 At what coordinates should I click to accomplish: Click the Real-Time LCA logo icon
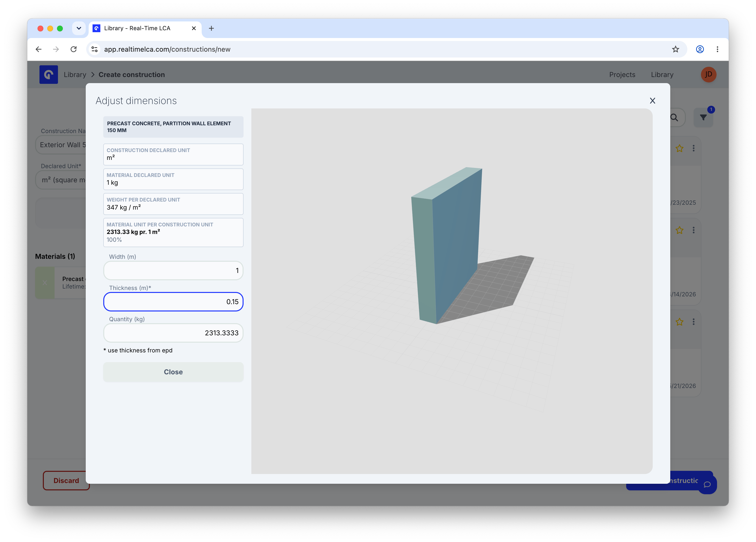click(49, 74)
